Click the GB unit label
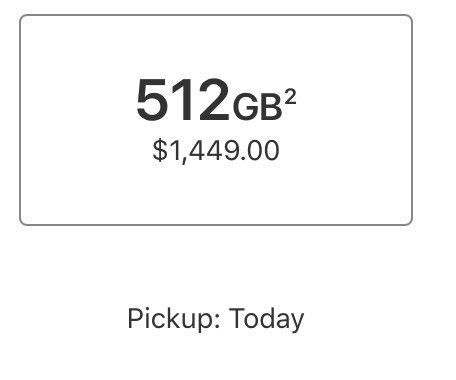 pos(257,107)
